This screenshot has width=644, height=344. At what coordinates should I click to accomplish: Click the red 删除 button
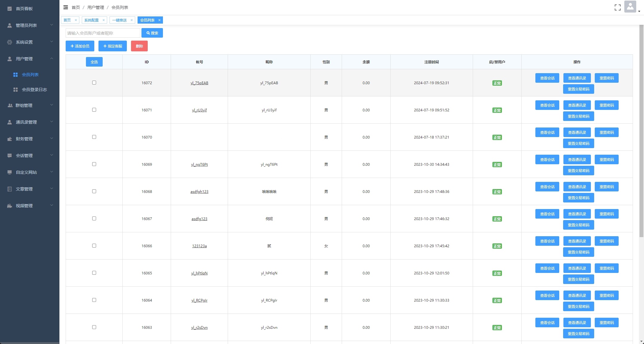(139, 46)
